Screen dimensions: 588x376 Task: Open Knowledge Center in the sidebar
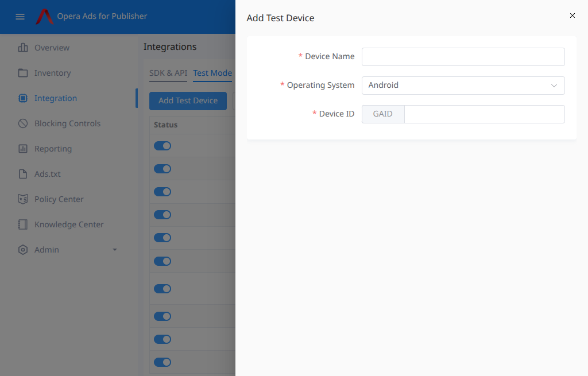point(69,224)
